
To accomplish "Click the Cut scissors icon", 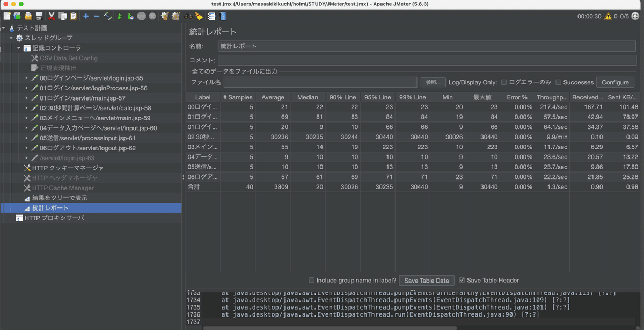I will click(x=52, y=16).
